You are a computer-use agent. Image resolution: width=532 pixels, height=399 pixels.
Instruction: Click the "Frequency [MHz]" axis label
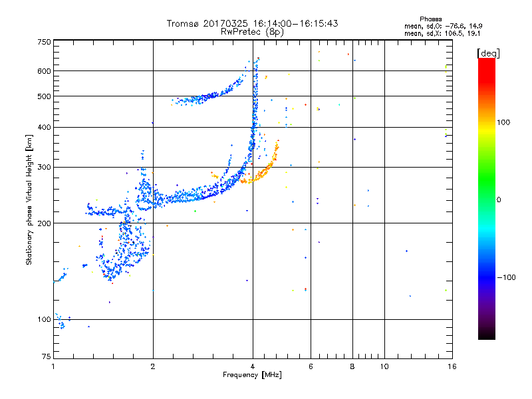[252, 375]
